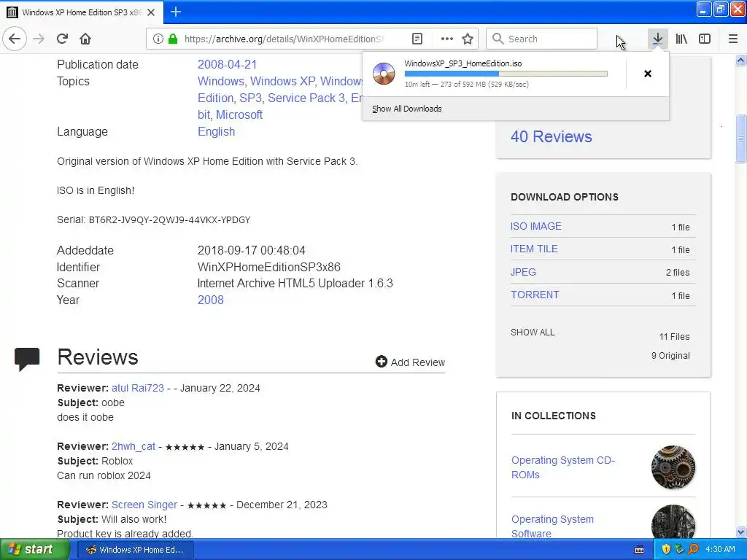Click the English language link
747x560 pixels.
click(x=216, y=132)
